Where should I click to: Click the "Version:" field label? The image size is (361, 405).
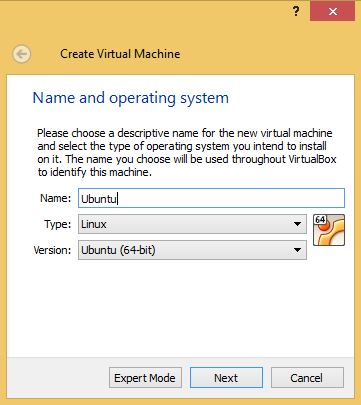tap(52, 250)
